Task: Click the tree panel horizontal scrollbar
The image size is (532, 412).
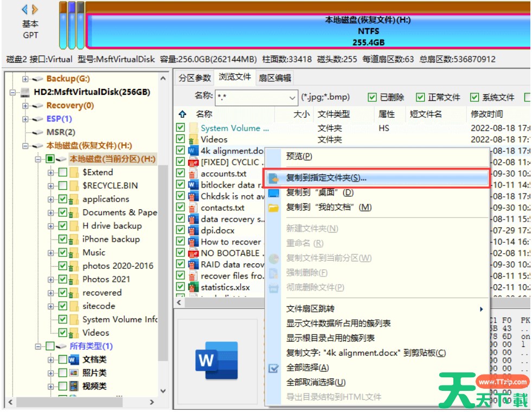Action: tap(69, 402)
